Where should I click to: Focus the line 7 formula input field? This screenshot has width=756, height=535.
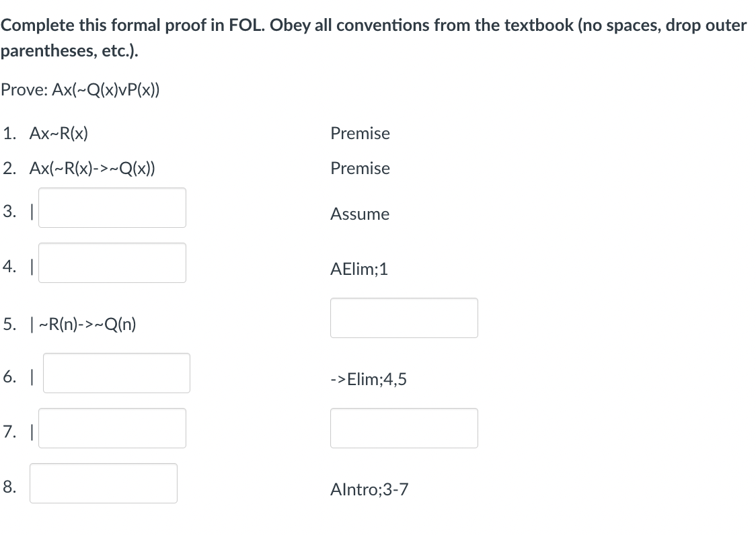click(x=112, y=428)
